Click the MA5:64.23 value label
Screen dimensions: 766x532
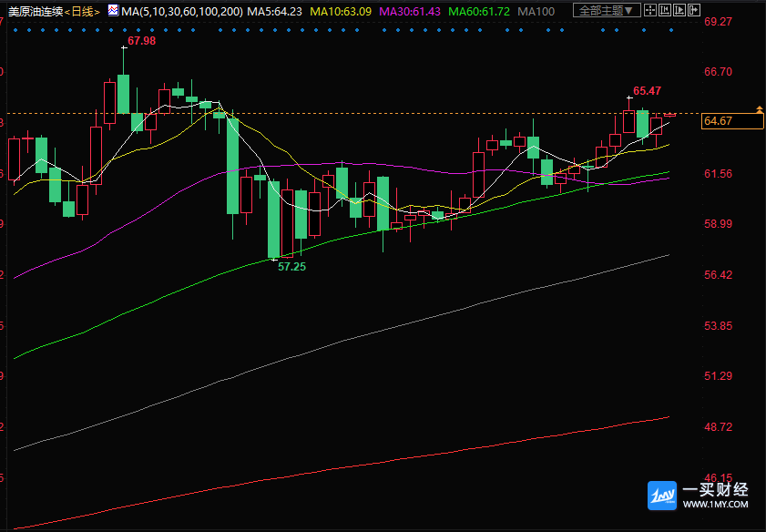tap(276, 11)
